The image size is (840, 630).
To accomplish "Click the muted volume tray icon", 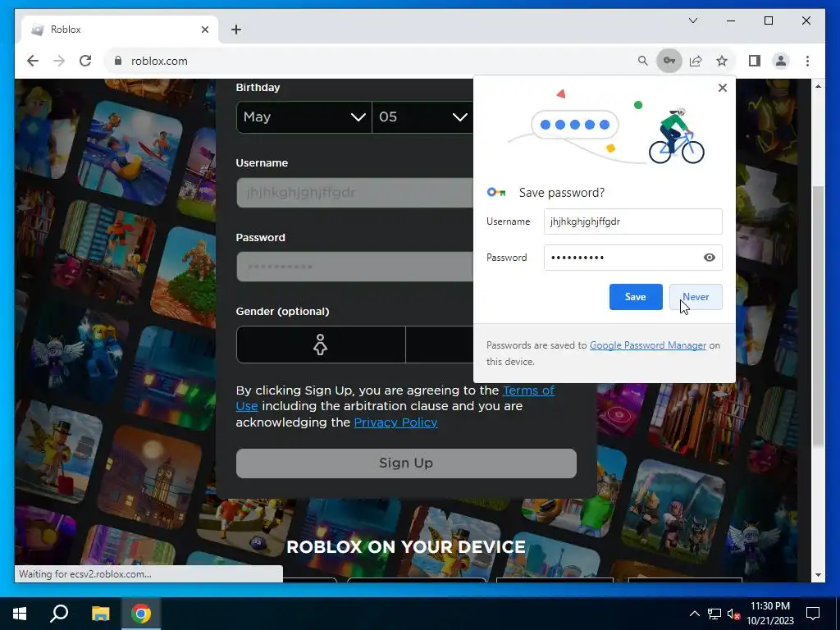I will pos(734,614).
